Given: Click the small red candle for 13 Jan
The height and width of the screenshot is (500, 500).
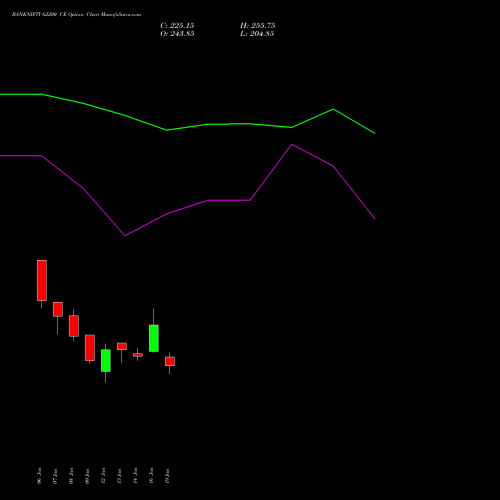Looking at the screenshot, I should pos(122,346).
